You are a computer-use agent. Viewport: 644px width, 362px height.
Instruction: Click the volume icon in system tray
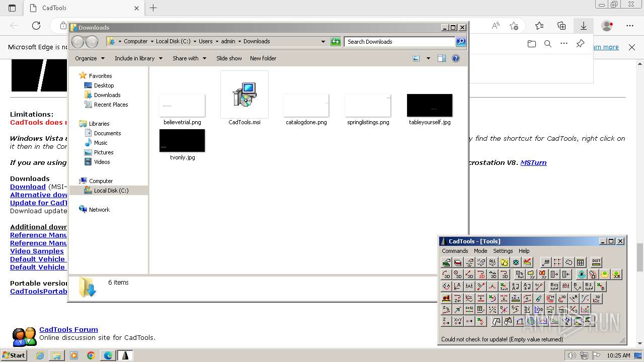click(x=572, y=355)
